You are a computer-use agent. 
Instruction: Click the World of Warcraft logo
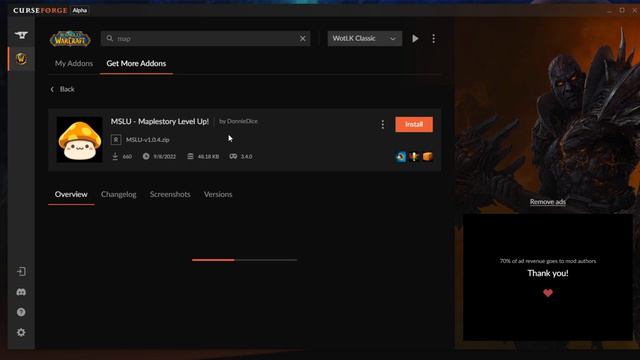(70, 39)
